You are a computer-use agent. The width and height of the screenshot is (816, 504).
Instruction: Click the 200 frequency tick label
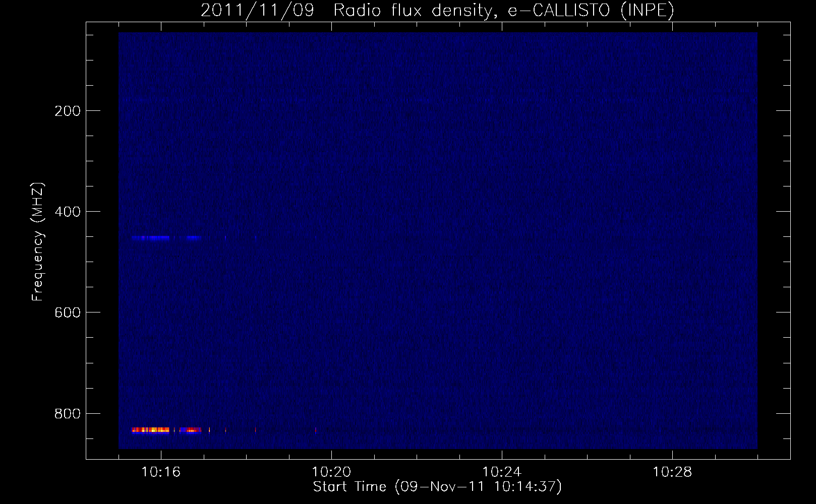pyautogui.click(x=67, y=111)
